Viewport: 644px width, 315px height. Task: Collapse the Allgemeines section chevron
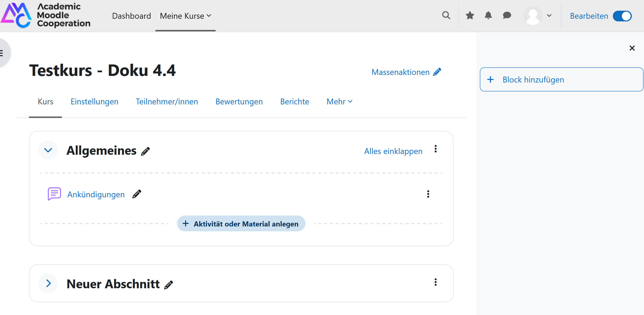(x=48, y=150)
